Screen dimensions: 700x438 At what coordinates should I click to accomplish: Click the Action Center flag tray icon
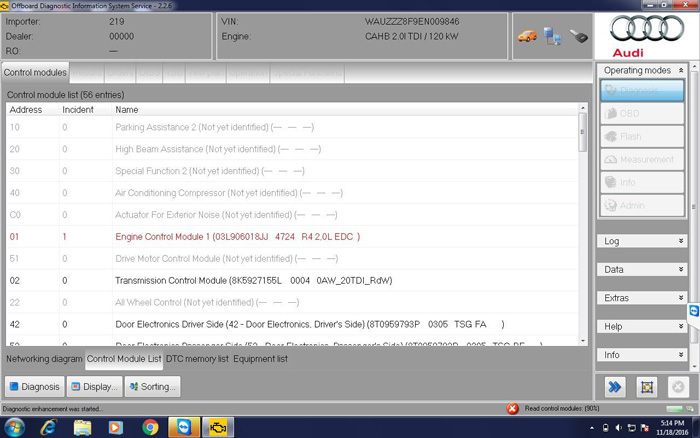tap(645, 428)
